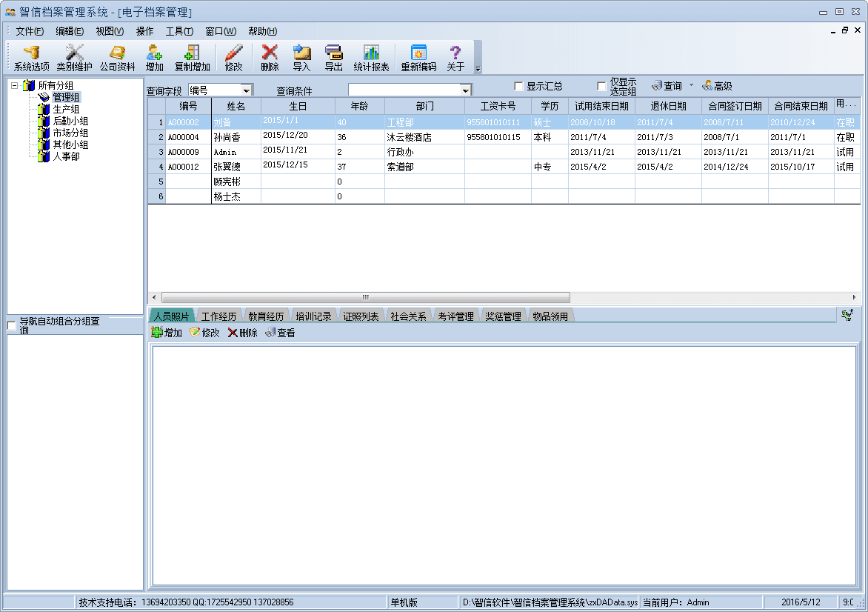
Task: Open the 查询条件 condition dropdown
Action: pyautogui.click(x=466, y=90)
